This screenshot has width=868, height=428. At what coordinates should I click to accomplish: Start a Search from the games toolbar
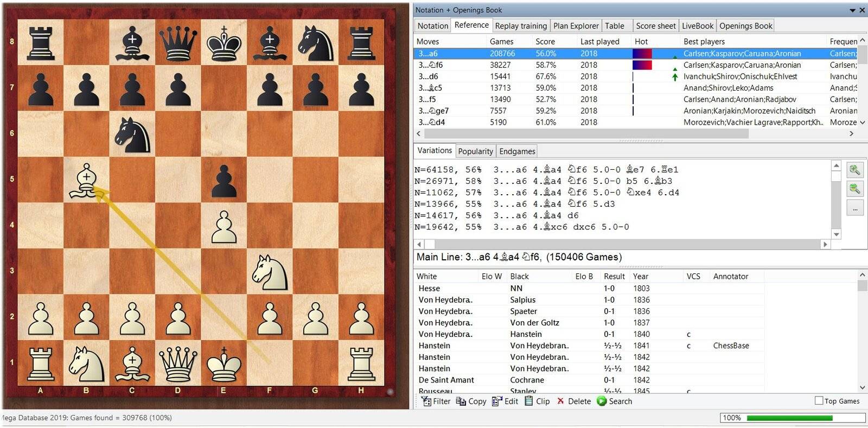click(615, 401)
